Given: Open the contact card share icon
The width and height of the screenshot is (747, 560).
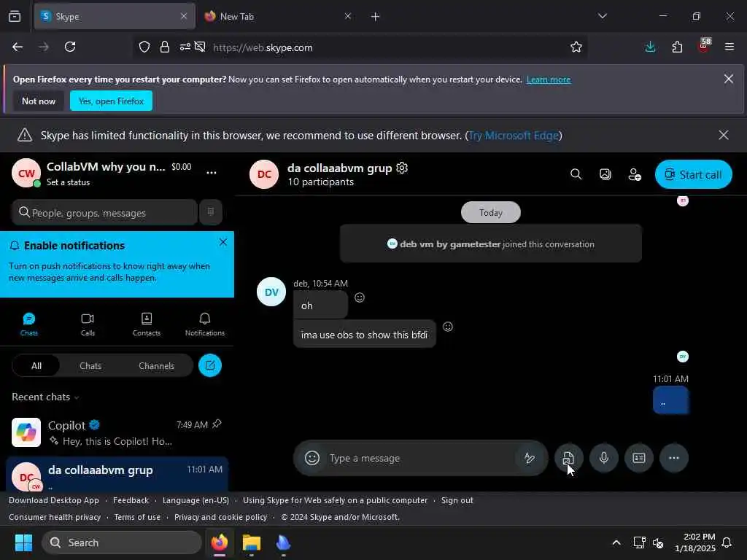Looking at the screenshot, I should point(639,458).
